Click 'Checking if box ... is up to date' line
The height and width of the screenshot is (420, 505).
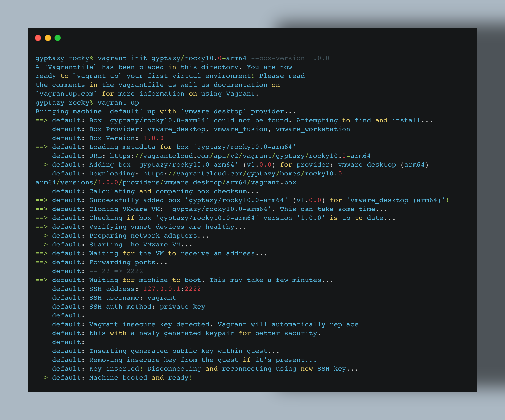pos(216,218)
